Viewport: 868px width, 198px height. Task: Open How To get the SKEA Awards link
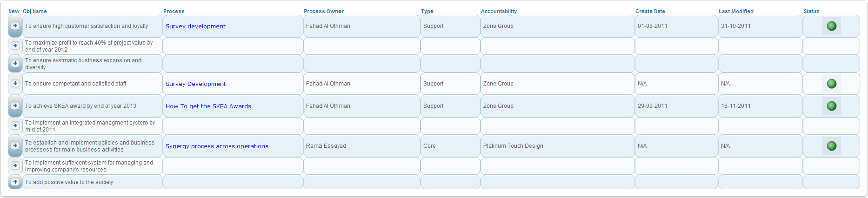point(208,106)
